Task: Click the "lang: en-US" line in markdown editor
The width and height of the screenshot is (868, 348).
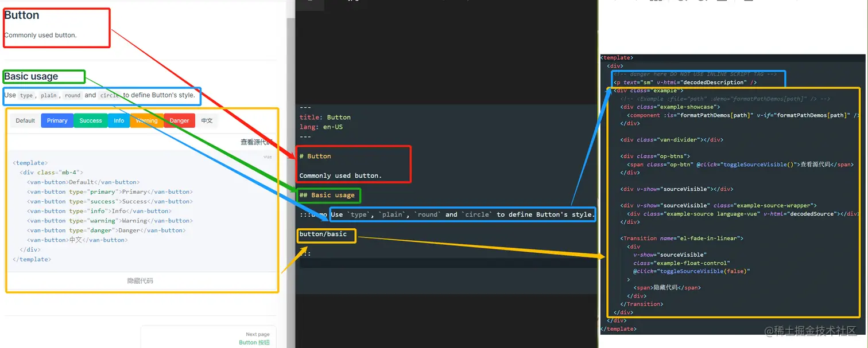Action: 321,127
